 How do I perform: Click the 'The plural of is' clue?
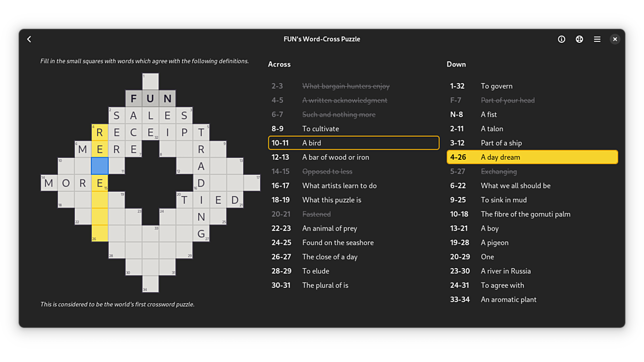tap(353, 285)
